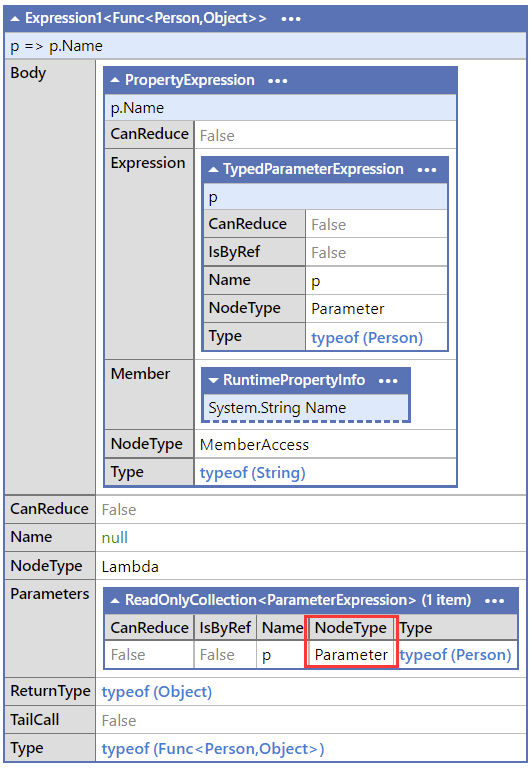This screenshot has width=532, height=768.
Task: Open typeof (Func<Person,Object>) link
Action: [213, 748]
